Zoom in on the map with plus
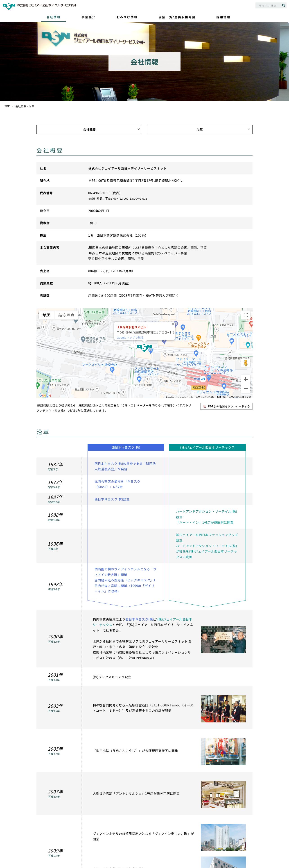Screen dimensions: 289x868 pos(246,379)
